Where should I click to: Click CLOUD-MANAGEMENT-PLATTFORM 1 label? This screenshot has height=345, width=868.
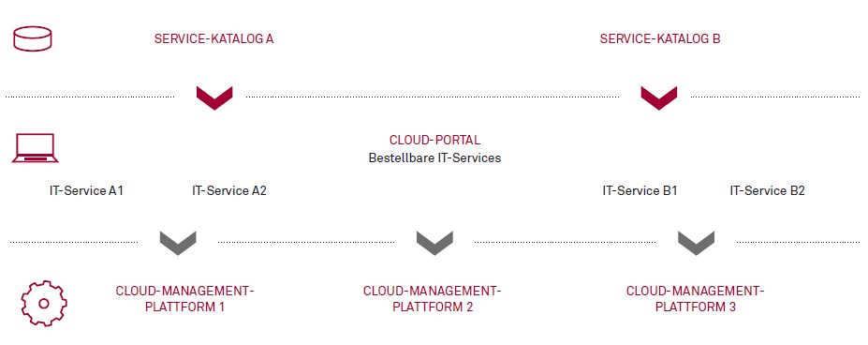pyautogui.click(x=184, y=298)
